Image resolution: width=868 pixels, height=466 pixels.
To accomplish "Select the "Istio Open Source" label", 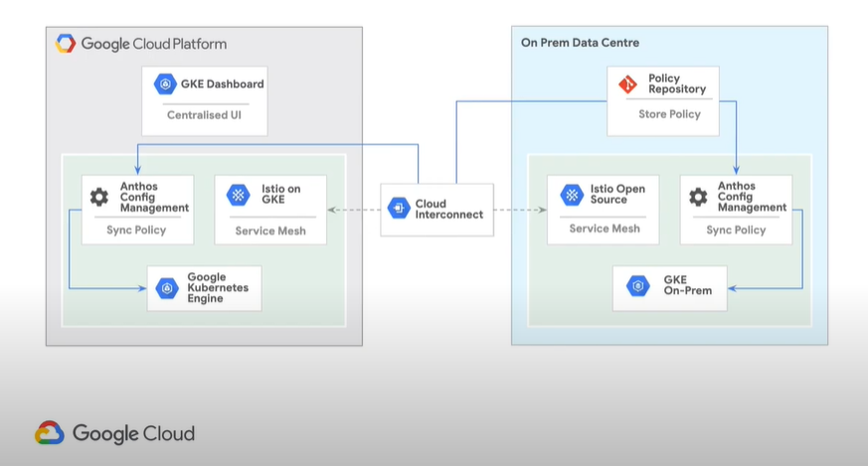I will [x=617, y=195].
